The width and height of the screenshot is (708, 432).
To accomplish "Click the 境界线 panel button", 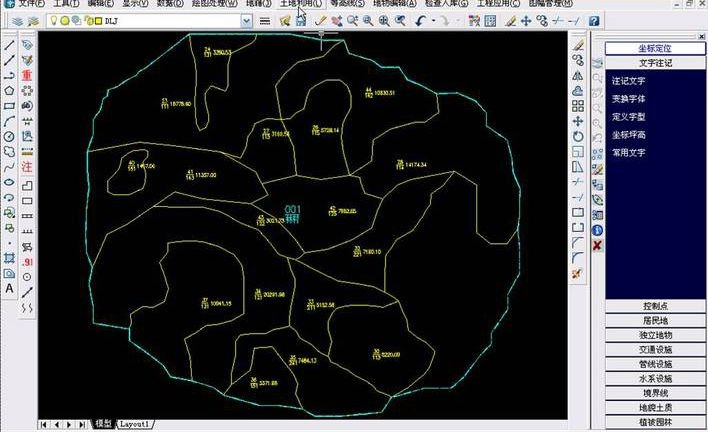I will click(655, 393).
